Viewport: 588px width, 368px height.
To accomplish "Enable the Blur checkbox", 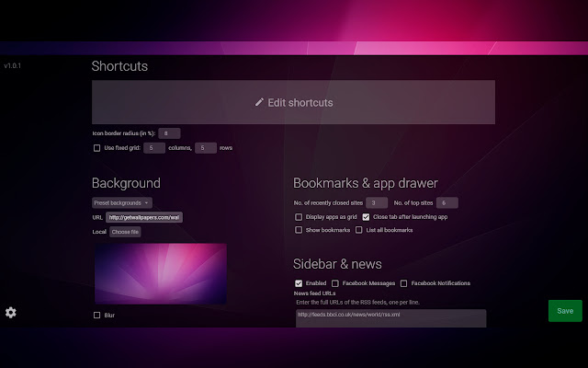I will tap(96, 315).
